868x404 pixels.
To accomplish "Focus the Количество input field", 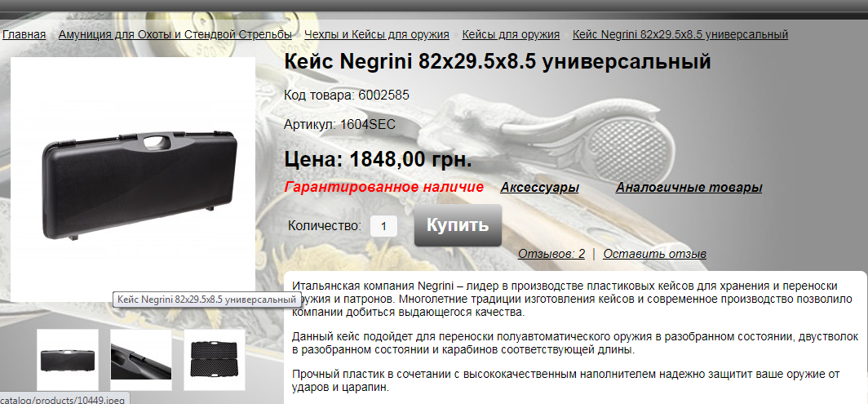I will pos(383,226).
